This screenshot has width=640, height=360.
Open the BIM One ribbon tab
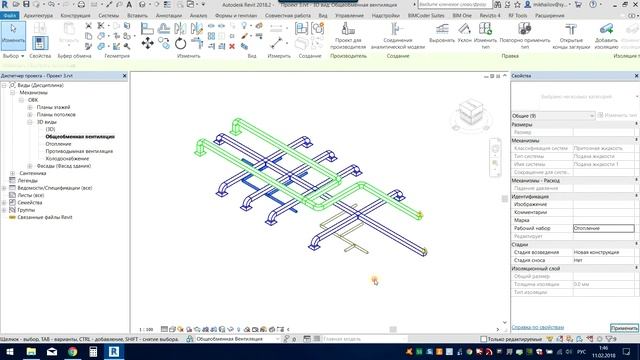[x=462, y=16]
